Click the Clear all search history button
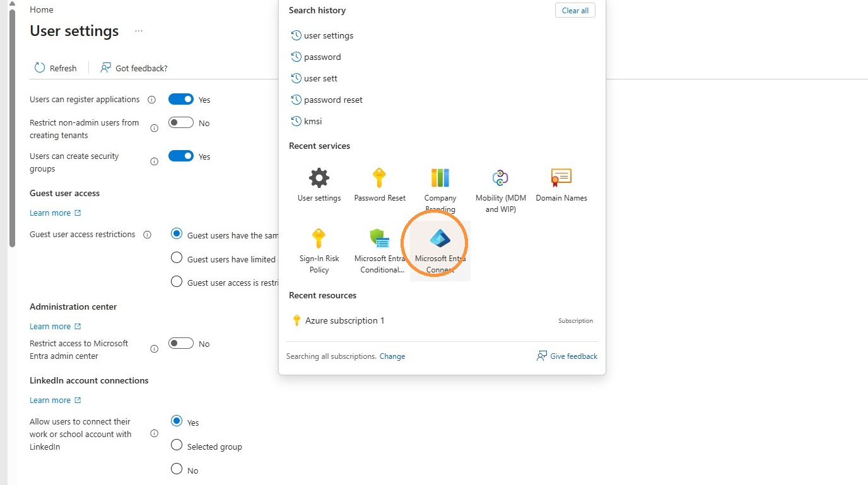868x485 pixels. 575,10
